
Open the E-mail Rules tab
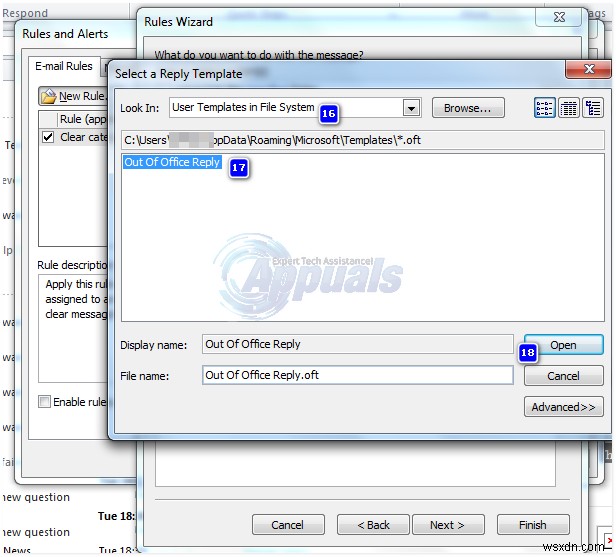tap(64, 66)
